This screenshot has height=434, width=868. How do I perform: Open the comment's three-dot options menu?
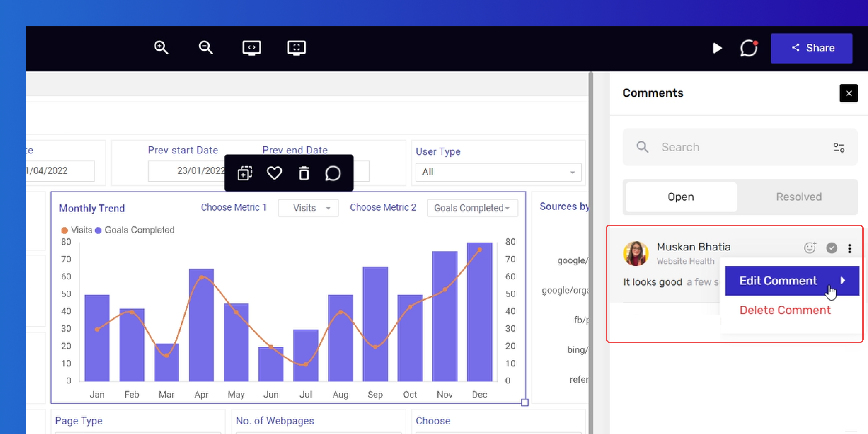point(850,248)
